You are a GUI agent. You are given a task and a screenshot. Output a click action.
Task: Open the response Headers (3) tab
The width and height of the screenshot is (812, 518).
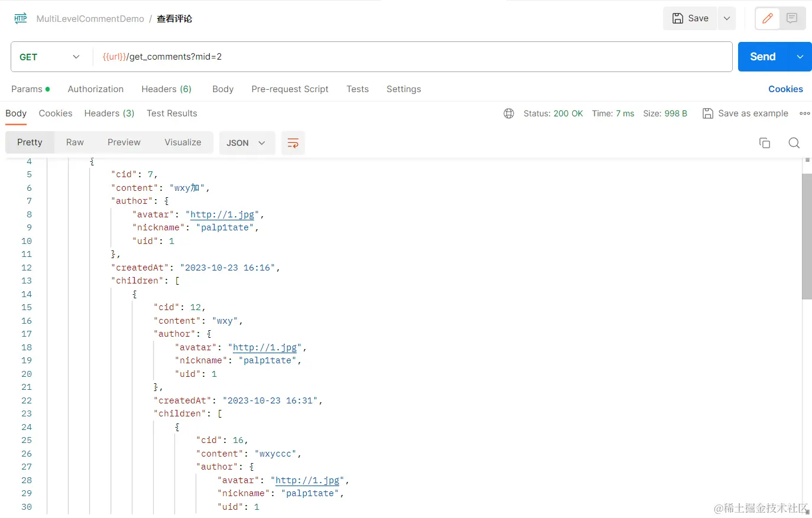point(109,113)
